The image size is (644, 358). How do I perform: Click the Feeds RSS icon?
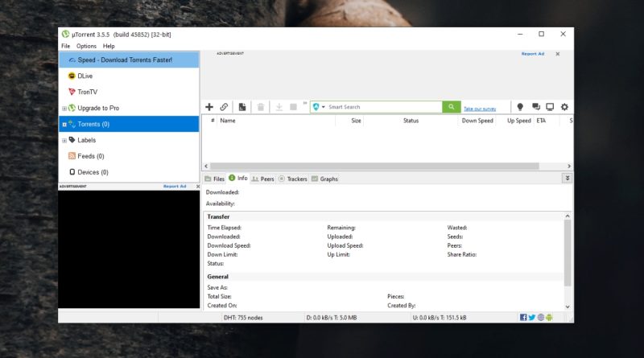72,156
